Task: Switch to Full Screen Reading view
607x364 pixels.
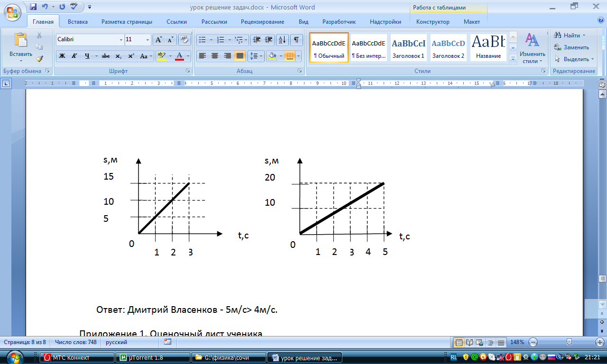Action: 469,342
